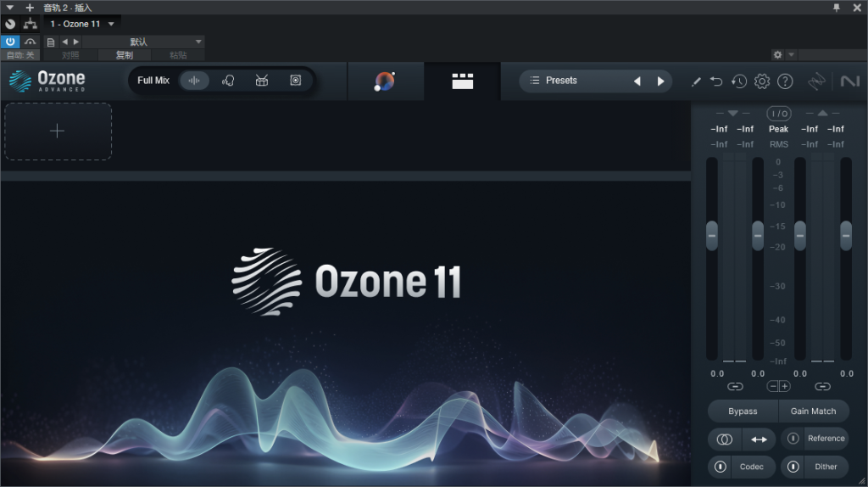
Task: Click the pencil edit icon in Ozone header
Action: click(x=696, y=81)
